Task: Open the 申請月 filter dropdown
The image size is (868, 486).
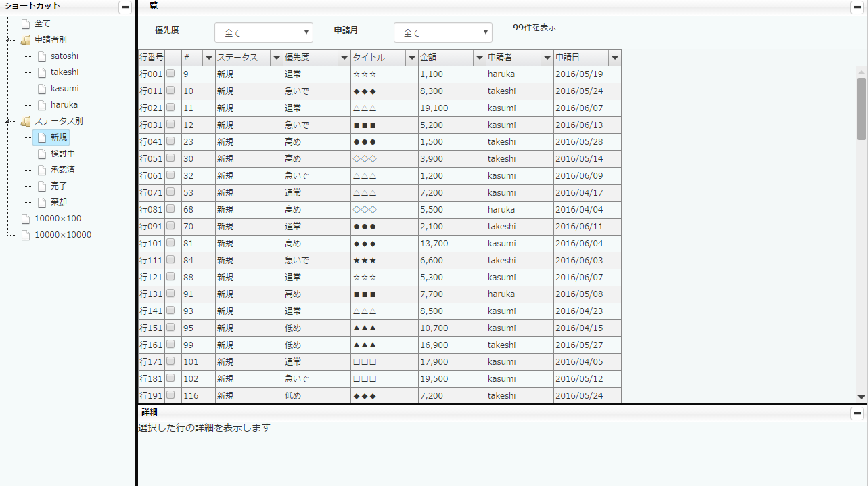Action: [443, 32]
